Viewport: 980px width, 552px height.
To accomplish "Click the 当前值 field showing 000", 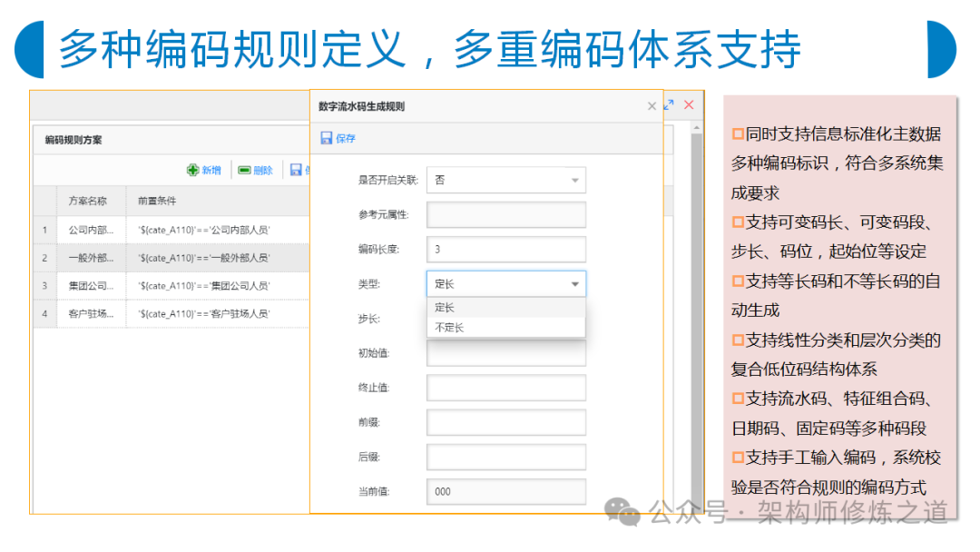I will (506, 491).
